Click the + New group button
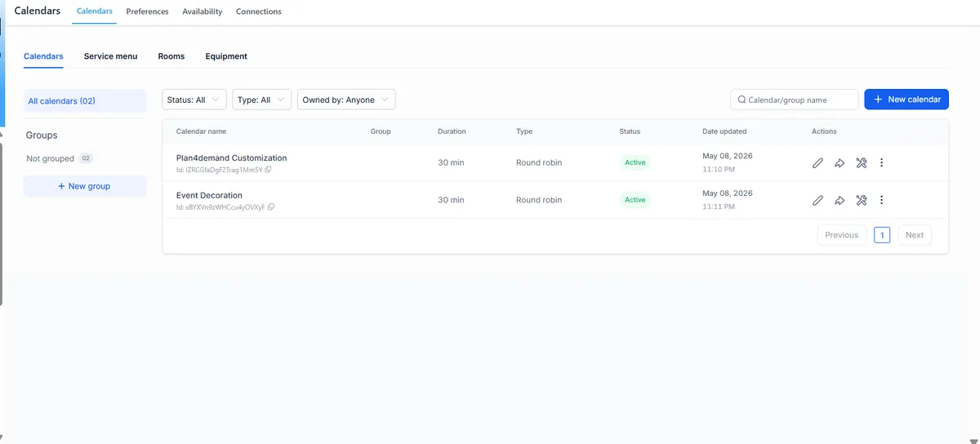980x444 pixels. [84, 186]
